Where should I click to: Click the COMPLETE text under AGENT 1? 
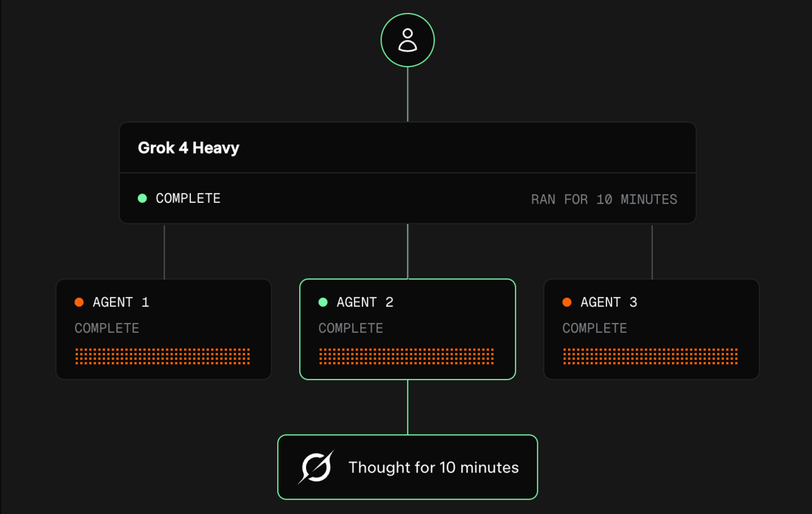pos(107,328)
